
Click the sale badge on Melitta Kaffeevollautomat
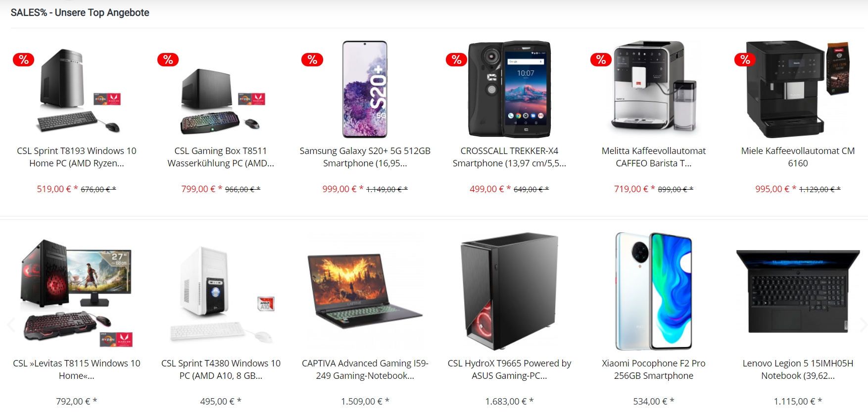coord(601,60)
